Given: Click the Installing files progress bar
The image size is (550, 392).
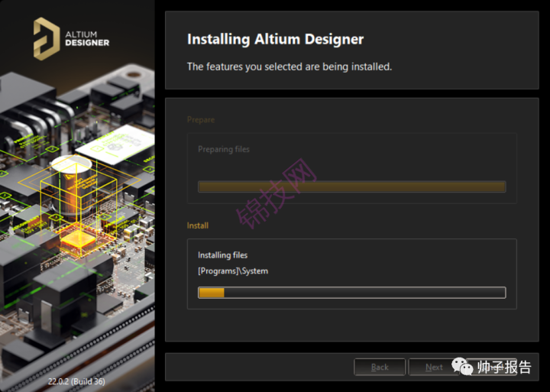Looking at the screenshot, I should (x=352, y=293).
